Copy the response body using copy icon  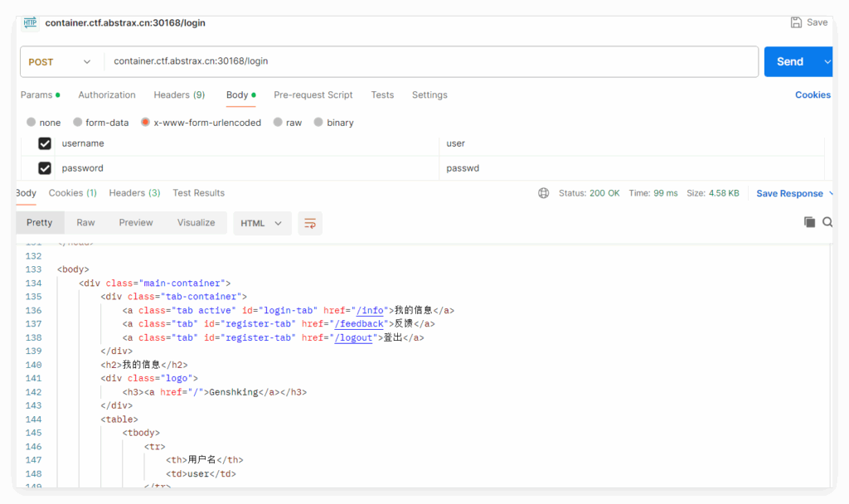(x=809, y=222)
